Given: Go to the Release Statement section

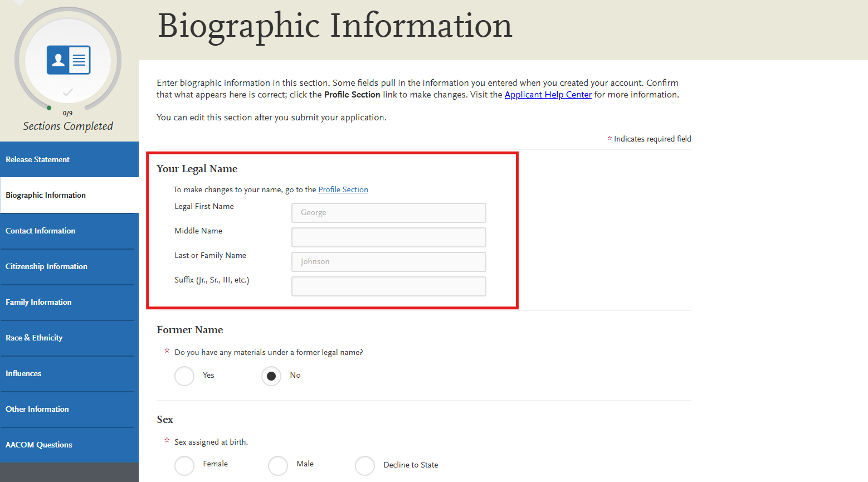Looking at the screenshot, I should click(x=37, y=159).
